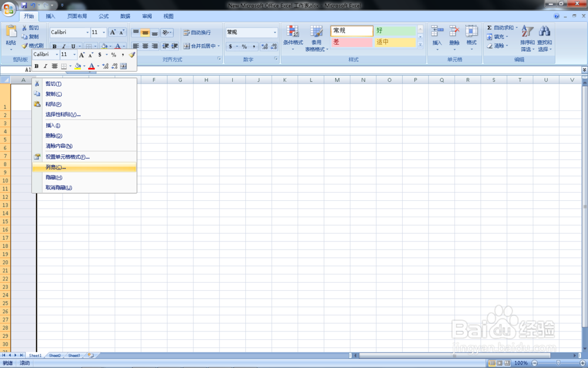
Task: Click mini toolbar red font color button
Action: 92,66
